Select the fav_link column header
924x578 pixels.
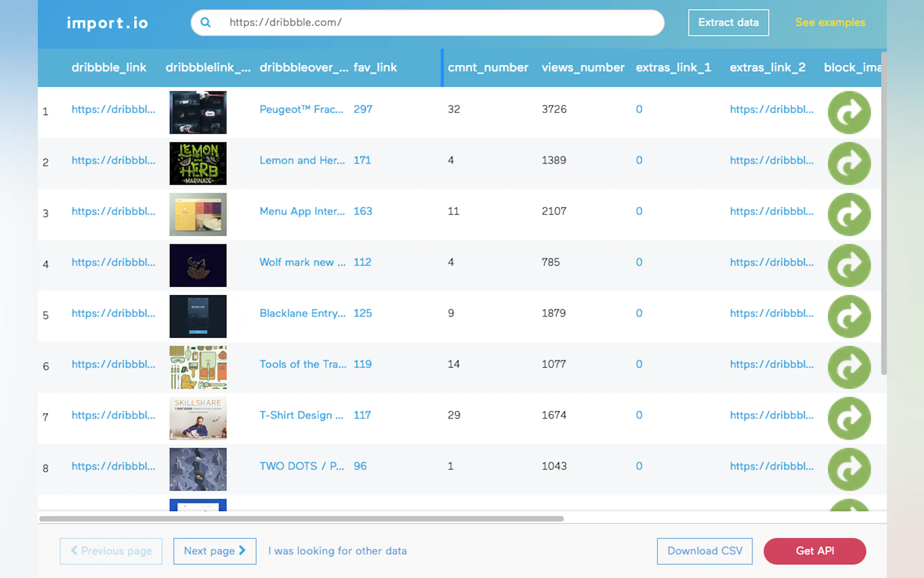pos(375,68)
